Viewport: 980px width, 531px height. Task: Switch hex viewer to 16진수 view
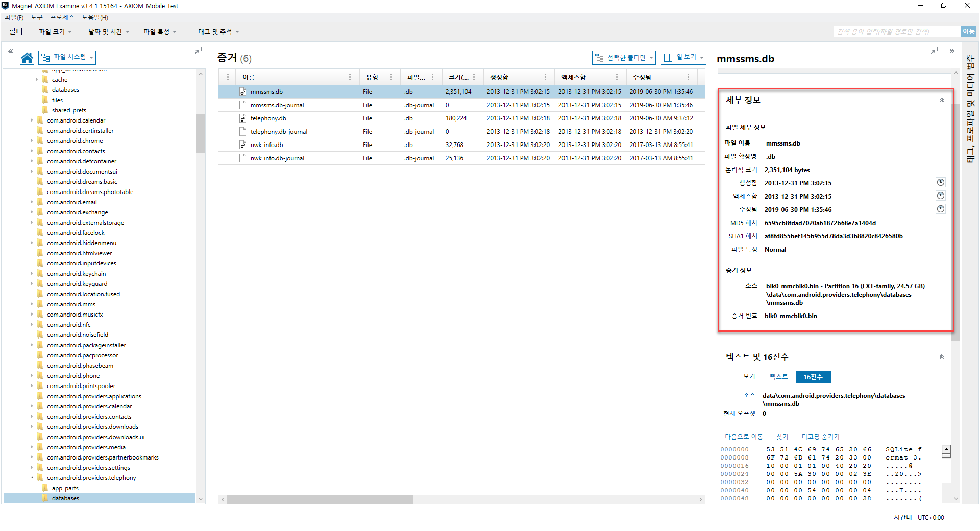813,377
